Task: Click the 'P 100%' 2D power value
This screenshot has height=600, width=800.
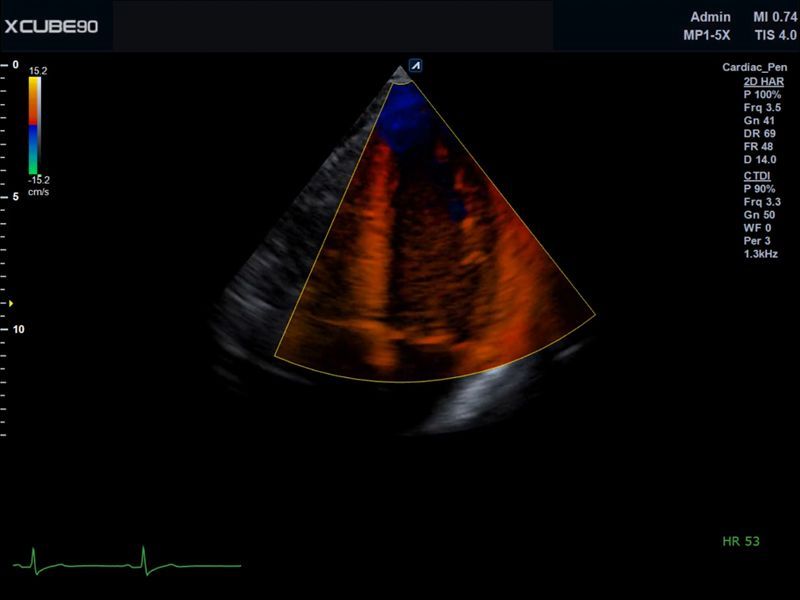Action: click(762, 94)
